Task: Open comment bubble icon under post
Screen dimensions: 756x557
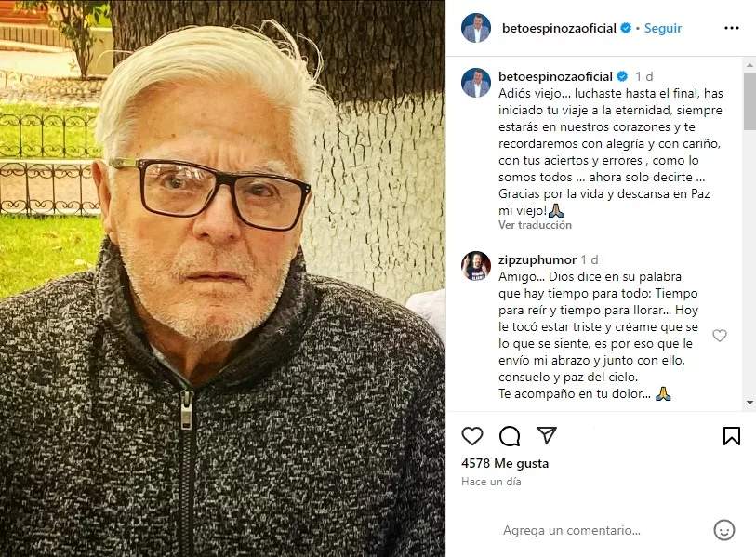Action: coord(510,436)
